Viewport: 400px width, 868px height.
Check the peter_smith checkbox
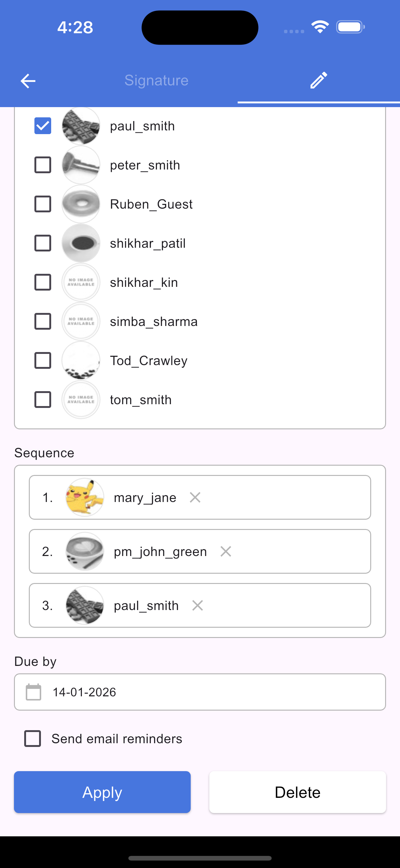[x=43, y=165]
